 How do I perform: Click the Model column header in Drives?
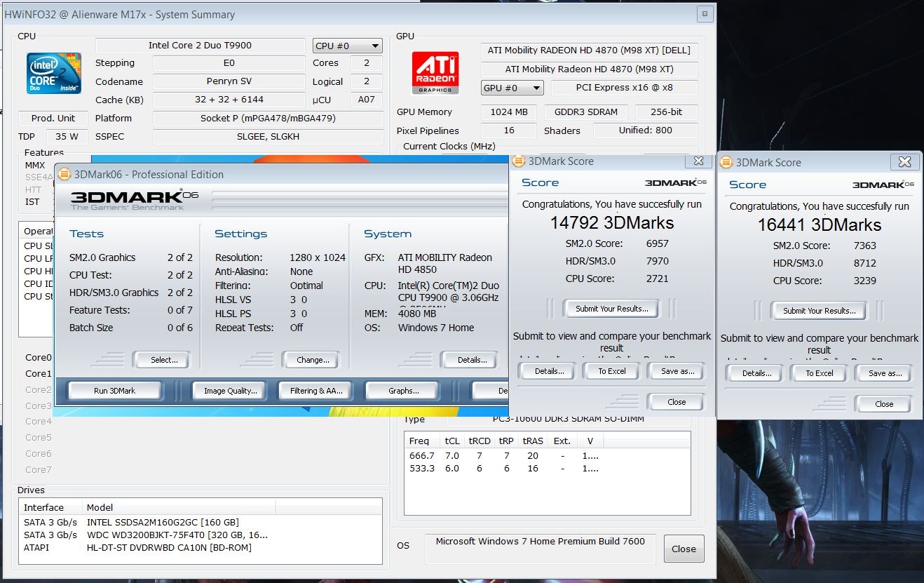click(178, 507)
